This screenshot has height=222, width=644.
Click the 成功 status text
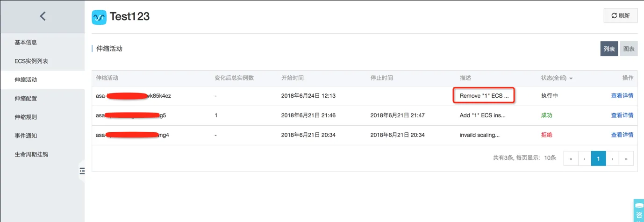point(546,115)
